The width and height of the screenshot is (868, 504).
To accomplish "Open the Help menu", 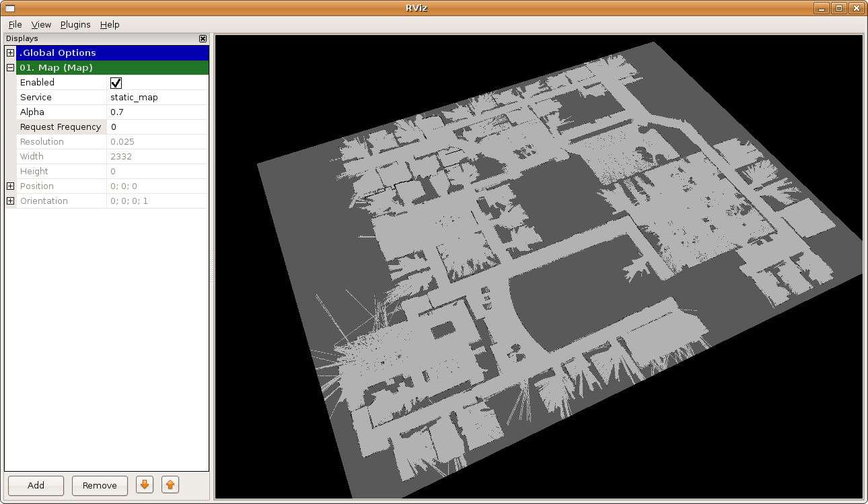I will click(x=110, y=25).
